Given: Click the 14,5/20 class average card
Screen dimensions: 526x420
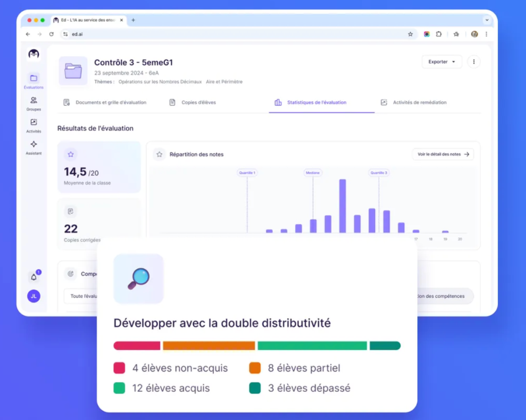Looking at the screenshot, I should pos(99,167).
